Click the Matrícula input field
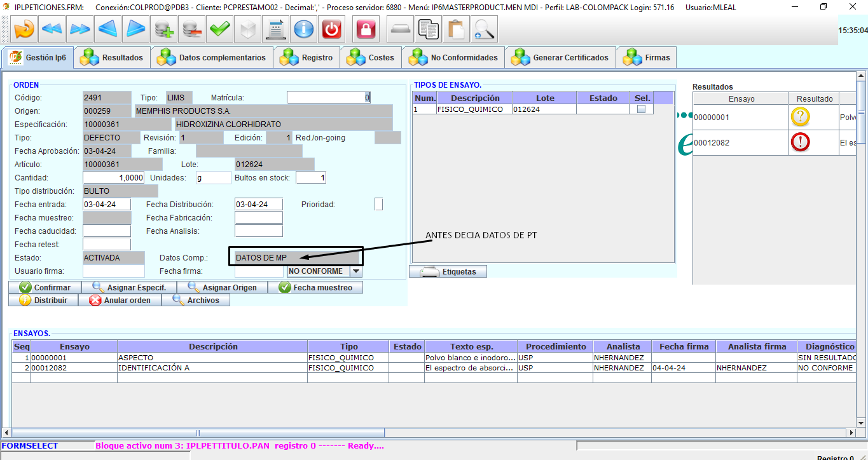Screen dimensions: 868x460 [x=328, y=97]
